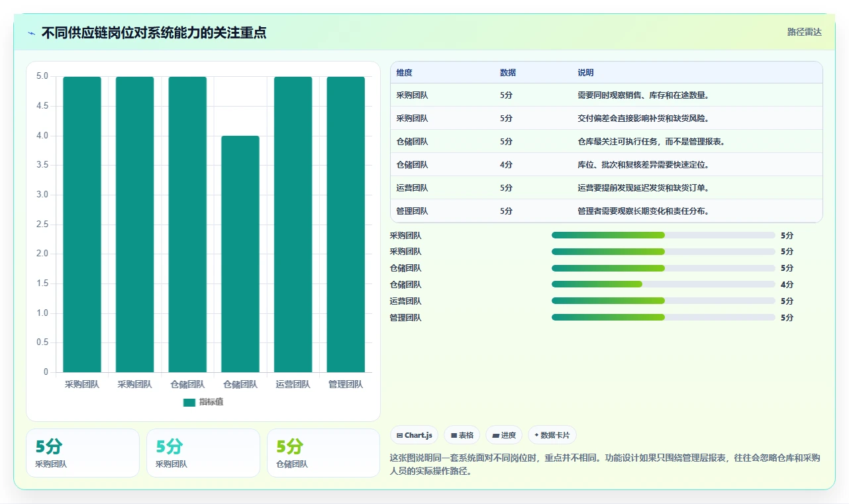This screenshot has width=849, height=504.
Task: Select the 表格 tag
Action: [x=462, y=435]
